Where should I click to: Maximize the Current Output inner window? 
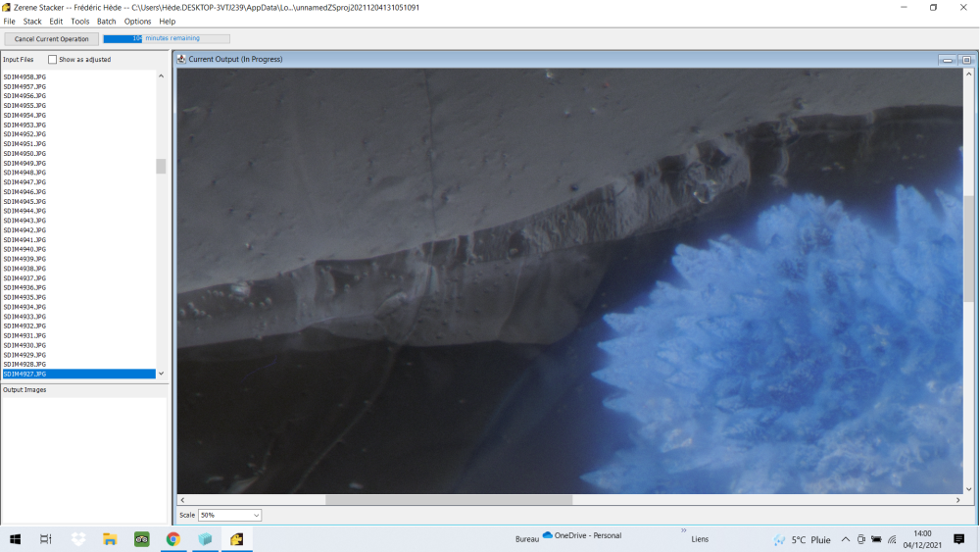[x=966, y=60]
